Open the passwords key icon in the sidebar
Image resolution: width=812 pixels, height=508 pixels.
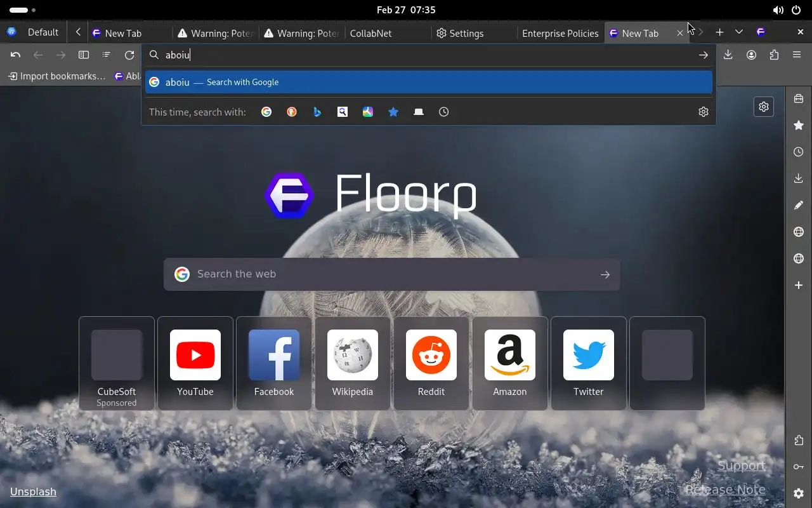[799, 467]
